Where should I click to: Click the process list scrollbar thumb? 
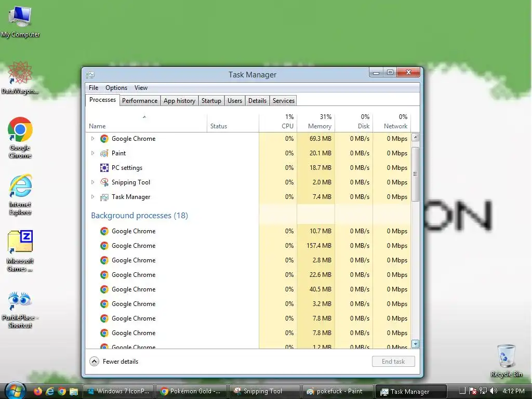[415, 175]
